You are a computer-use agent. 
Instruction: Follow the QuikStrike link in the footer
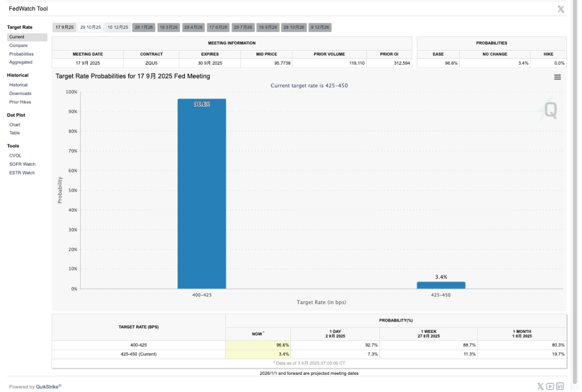pyautogui.click(x=47, y=387)
